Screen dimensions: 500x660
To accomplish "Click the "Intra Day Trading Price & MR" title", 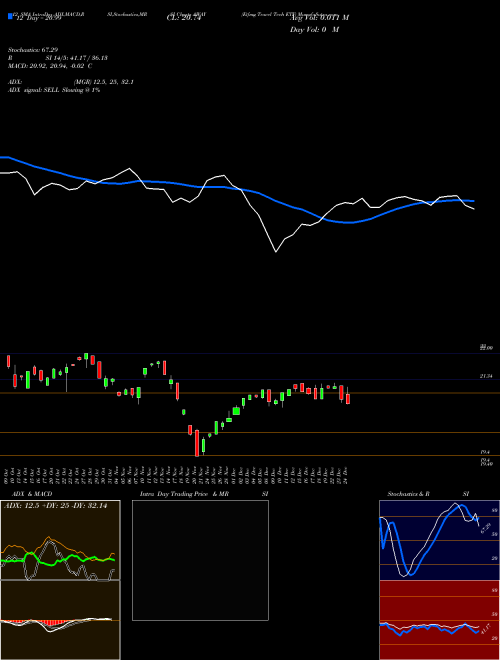I will [x=184, y=494].
